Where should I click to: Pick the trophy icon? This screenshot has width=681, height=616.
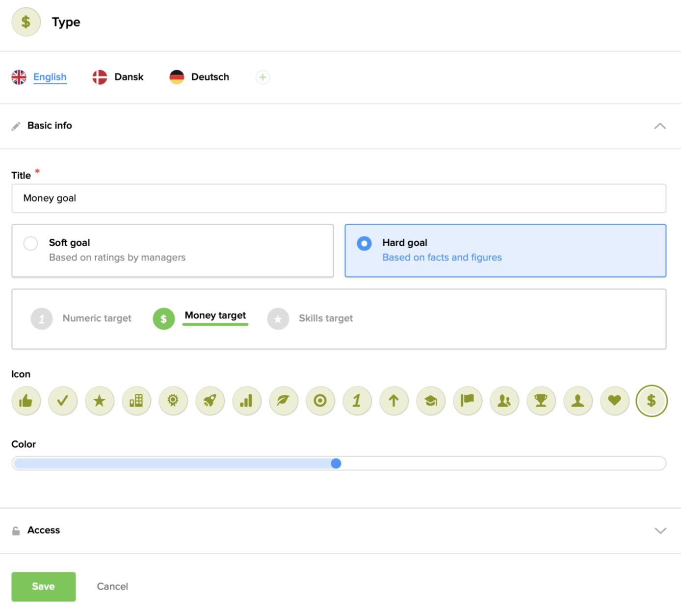(541, 401)
